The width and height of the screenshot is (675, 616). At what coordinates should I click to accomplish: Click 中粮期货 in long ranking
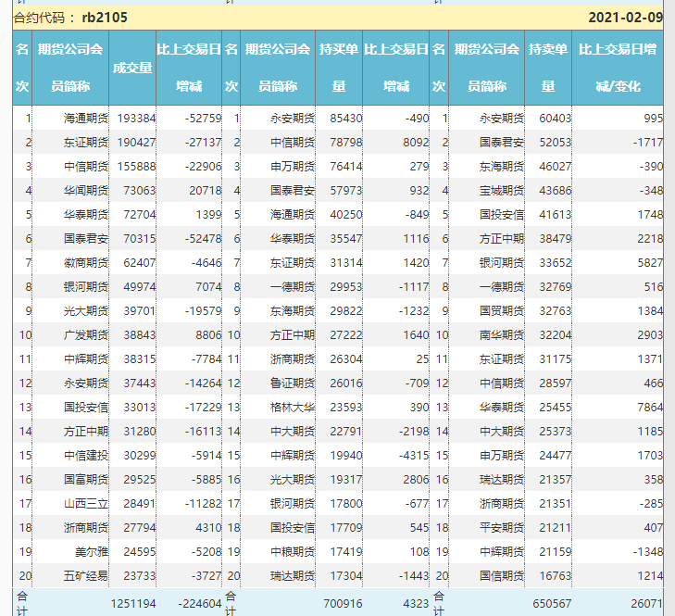click(293, 552)
